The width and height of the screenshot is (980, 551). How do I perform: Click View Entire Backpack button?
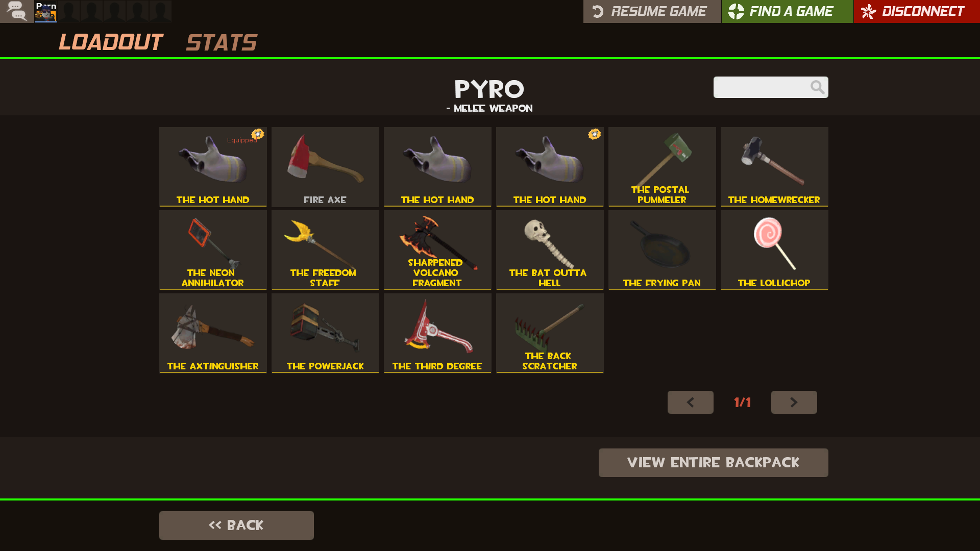[x=713, y=463]
